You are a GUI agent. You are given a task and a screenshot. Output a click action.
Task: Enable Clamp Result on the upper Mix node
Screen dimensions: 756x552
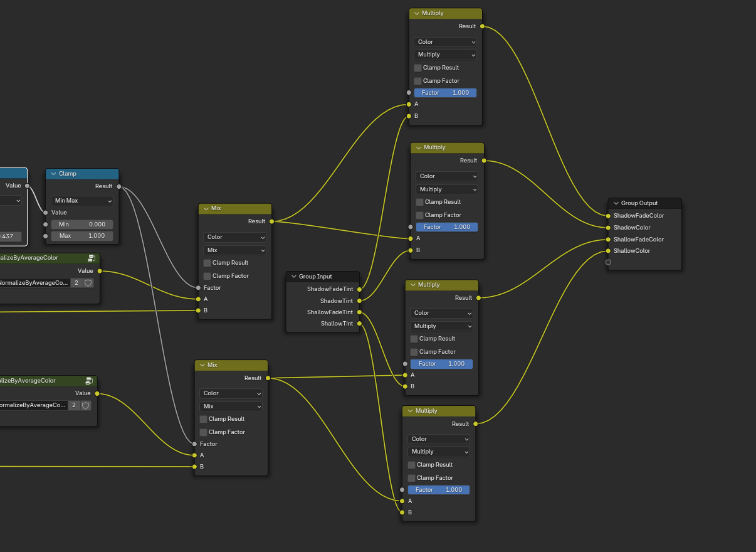click(207, 263)
